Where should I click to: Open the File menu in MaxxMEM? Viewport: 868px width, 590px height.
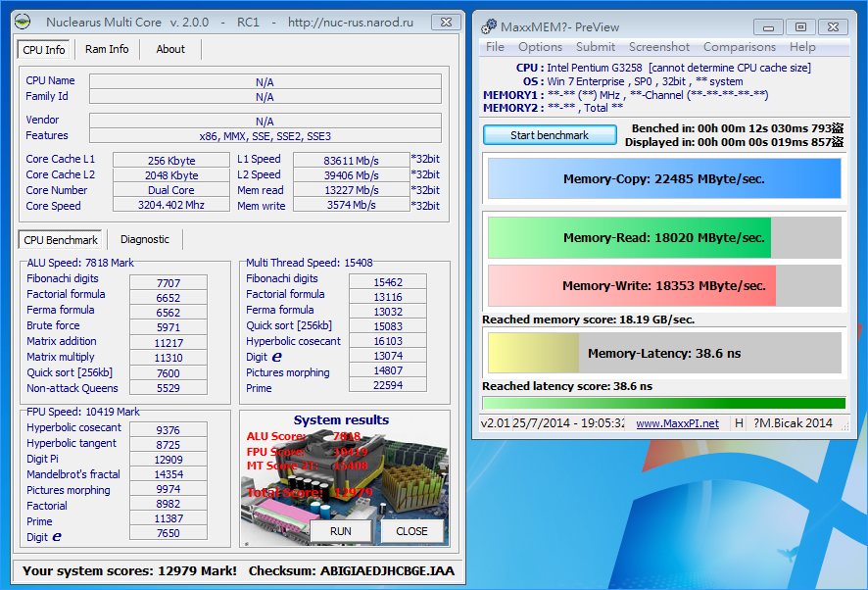click(495, 47)
